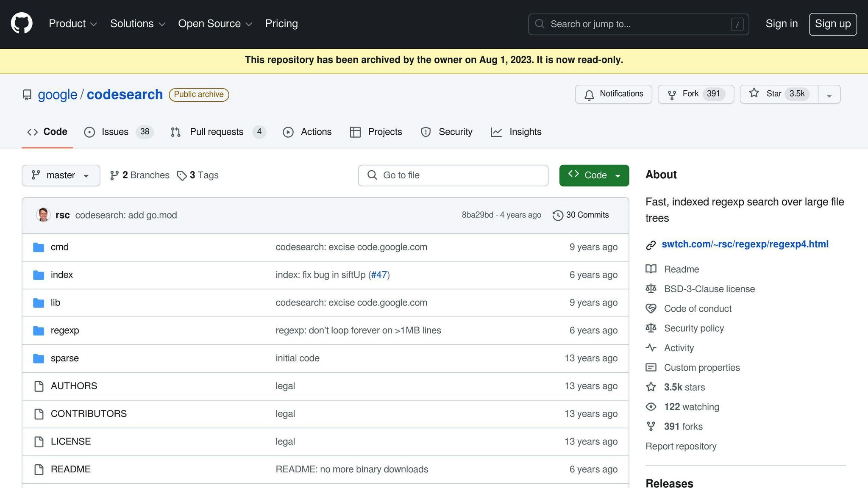Click the tags icon beside 3 Tags
Viewport: 868px width, 488px height.
point(182,175)
